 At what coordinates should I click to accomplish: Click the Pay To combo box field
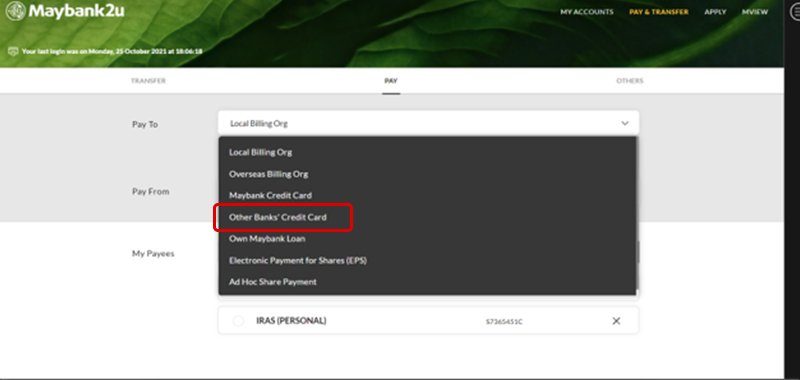coord(428,123)
